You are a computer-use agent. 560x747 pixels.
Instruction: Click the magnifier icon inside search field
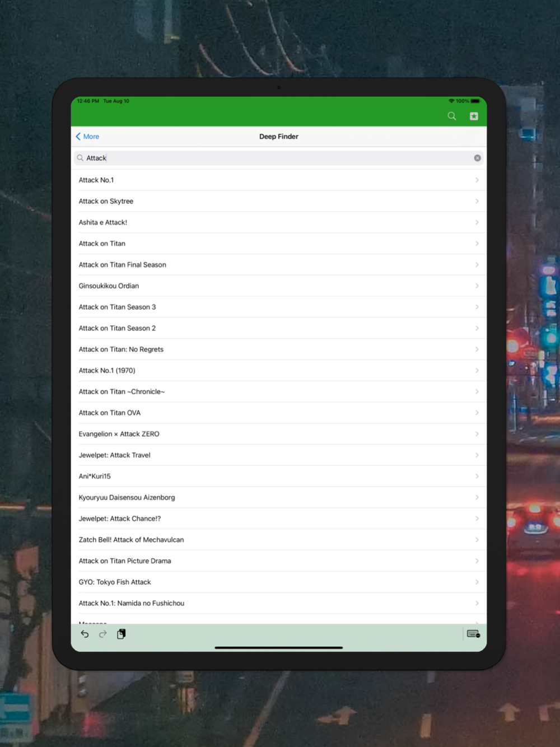(80, 158)
